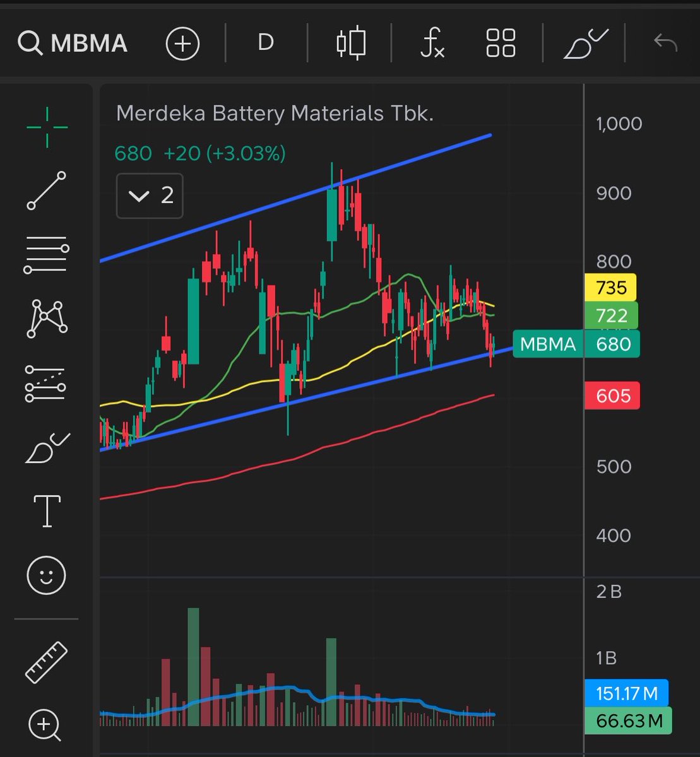Select the T text annotation tool
This screenshot has height=757, width=700.
pyautogui.click(x=47, y=510)
